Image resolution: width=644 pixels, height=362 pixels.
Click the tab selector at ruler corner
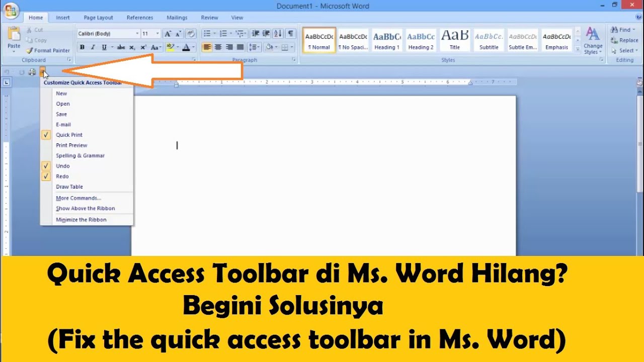point(7,82)
